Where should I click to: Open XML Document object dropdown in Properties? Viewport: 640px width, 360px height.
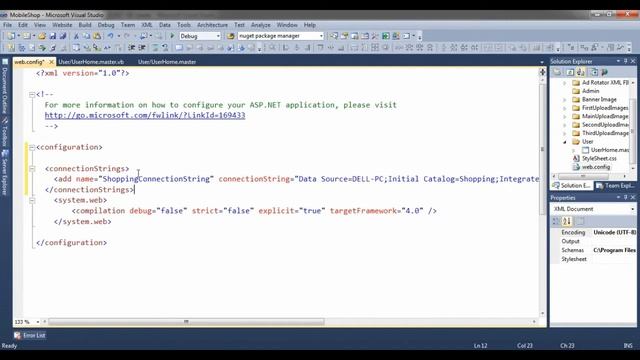coord(632,209)
